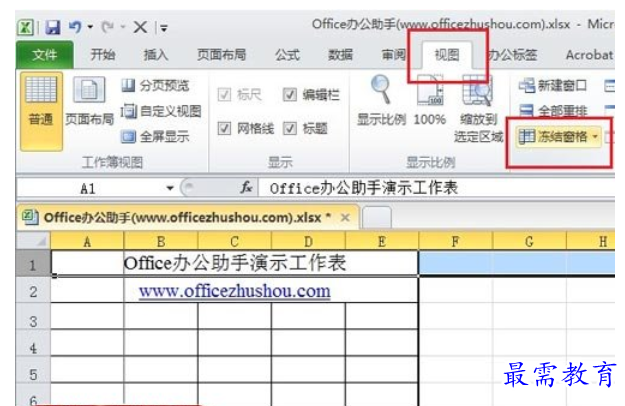Click the fx Insert Function button
The image size is (625, 406).
click(246, 187)
